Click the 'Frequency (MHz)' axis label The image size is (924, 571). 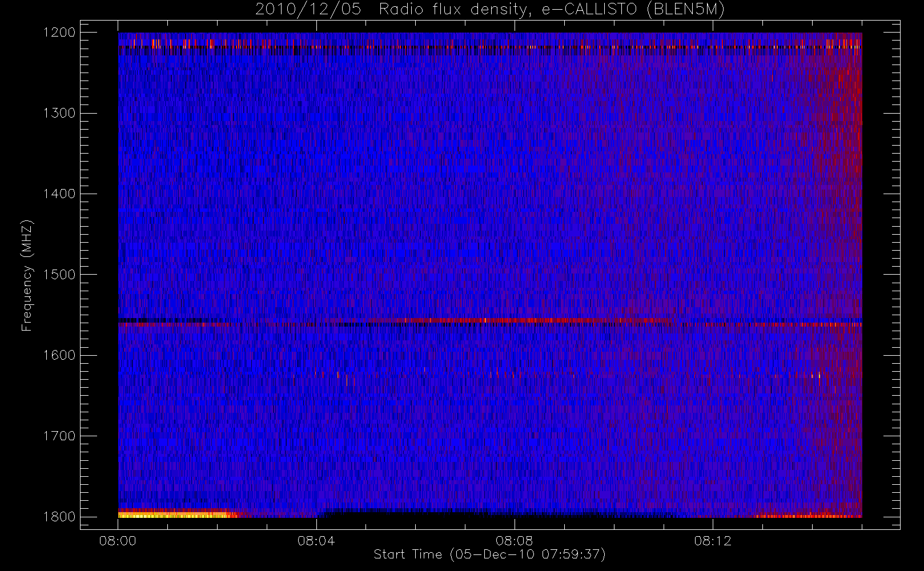pyautogui.click(x=26, y=275)
